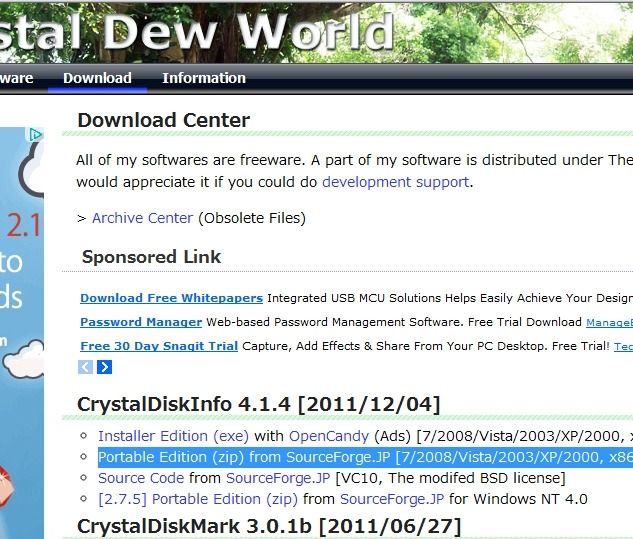Open Free 30 Day Snagit Trial link
This screenshot has height=539, width=633.
point(159,346)
